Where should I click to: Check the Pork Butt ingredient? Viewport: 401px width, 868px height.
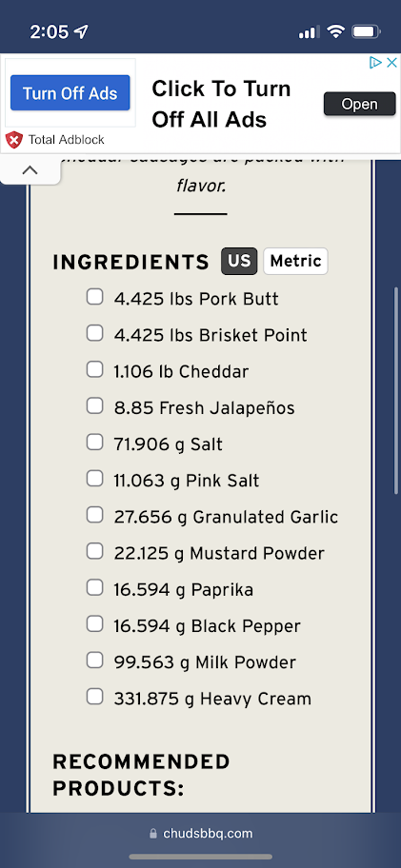click(x=94, y=297)
